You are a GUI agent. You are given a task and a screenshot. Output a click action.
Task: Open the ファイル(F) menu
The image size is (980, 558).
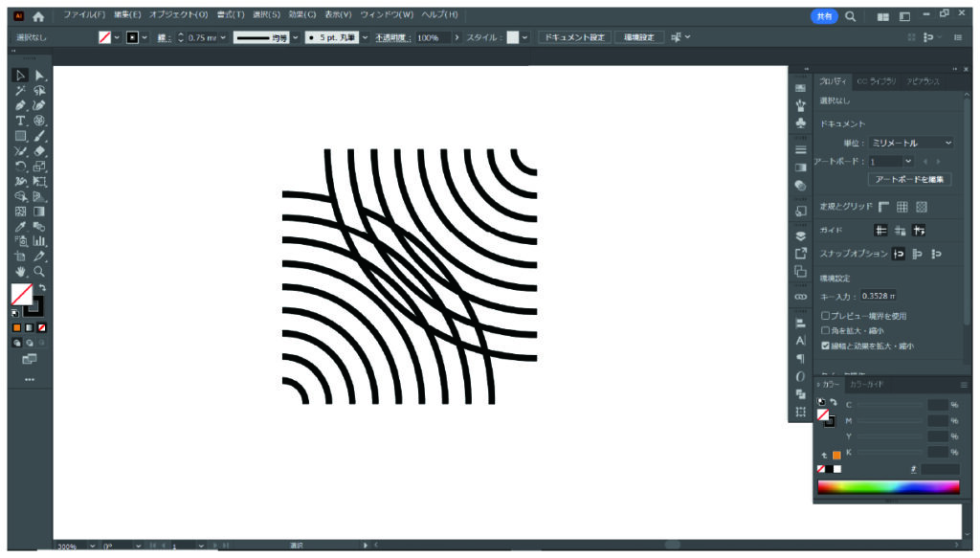point(84,14)
